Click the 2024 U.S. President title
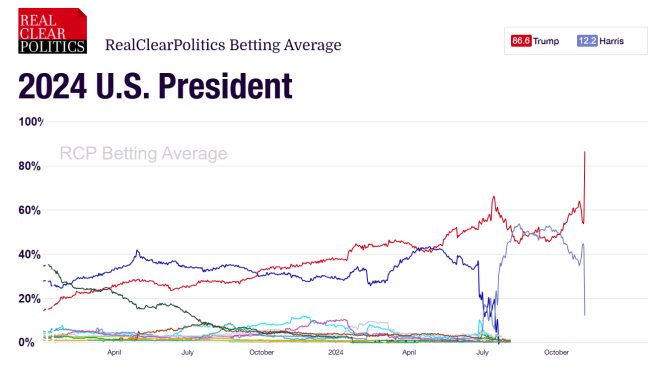 pyautogui.click(x=155, y=86)
